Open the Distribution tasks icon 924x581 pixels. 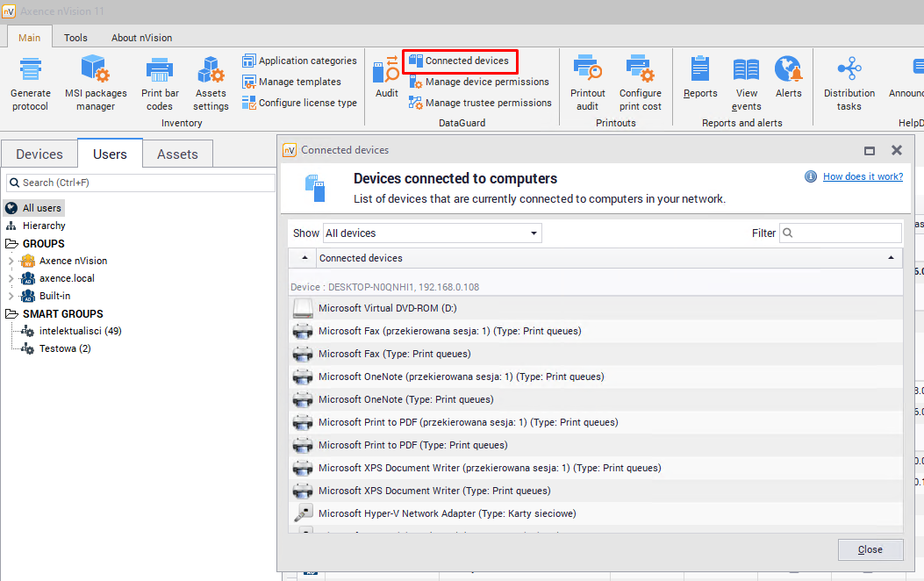click(x=849, y=70)
